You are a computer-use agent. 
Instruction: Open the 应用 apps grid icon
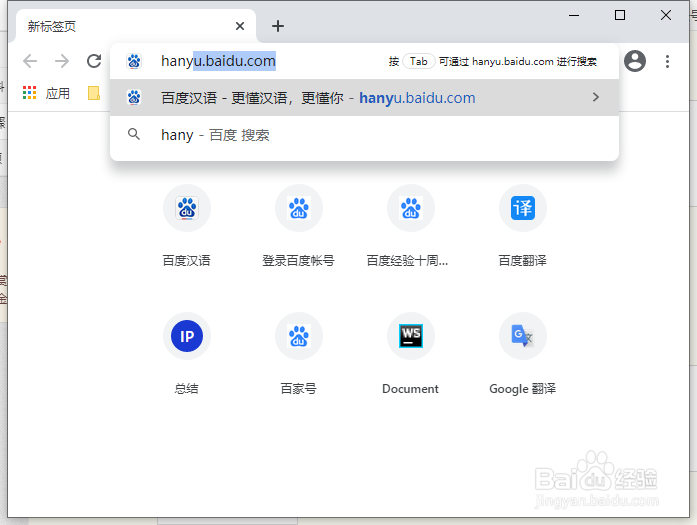[x=29, y=93]
